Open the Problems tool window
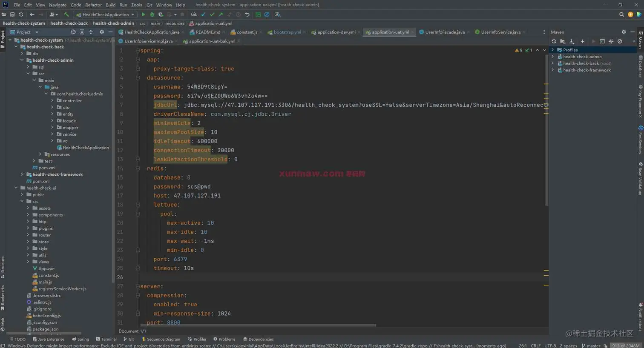 (x=224, y=339)
